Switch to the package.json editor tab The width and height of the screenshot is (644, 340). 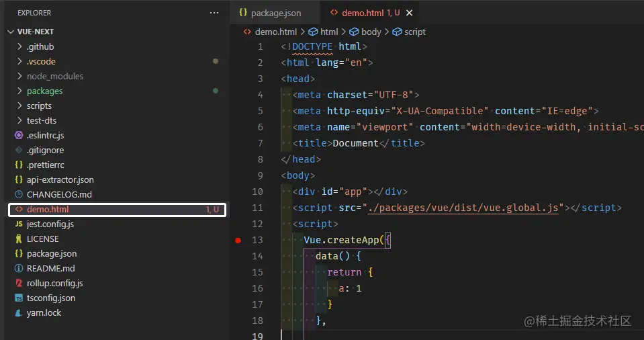[275, 13]
